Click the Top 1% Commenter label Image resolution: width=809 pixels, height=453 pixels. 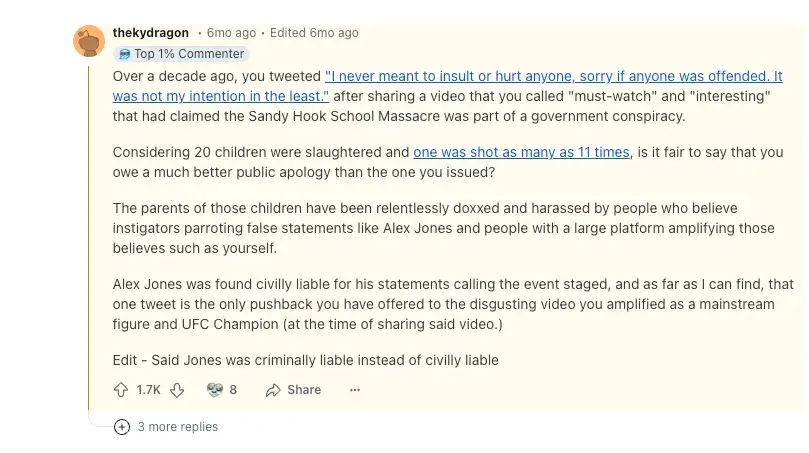[189, 54]
